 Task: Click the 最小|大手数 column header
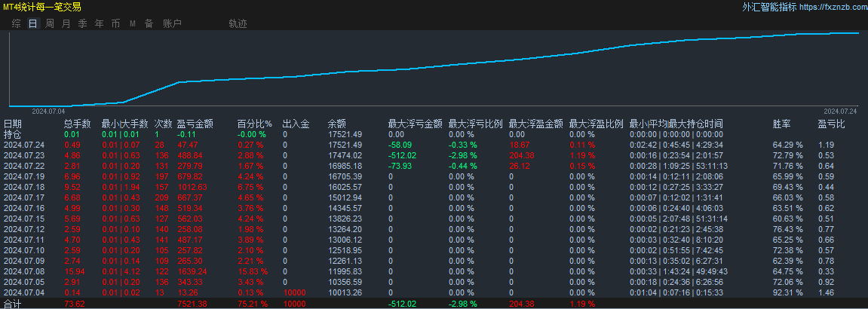click(125, 124)
